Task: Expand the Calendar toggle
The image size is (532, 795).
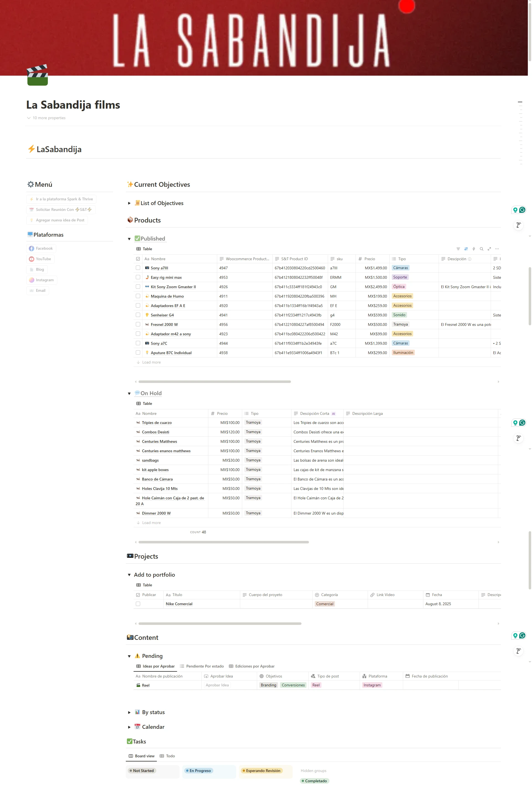Action: click(129, 727)
